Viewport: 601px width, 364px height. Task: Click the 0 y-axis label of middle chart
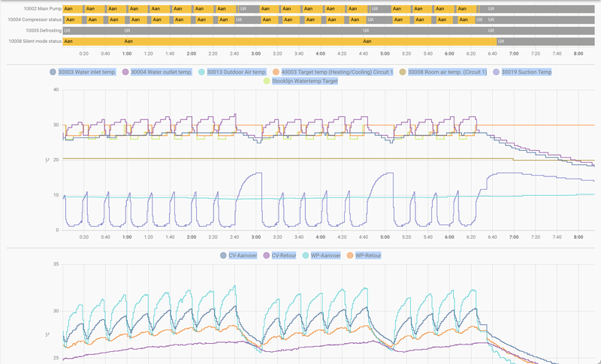[x=57, y=230]
